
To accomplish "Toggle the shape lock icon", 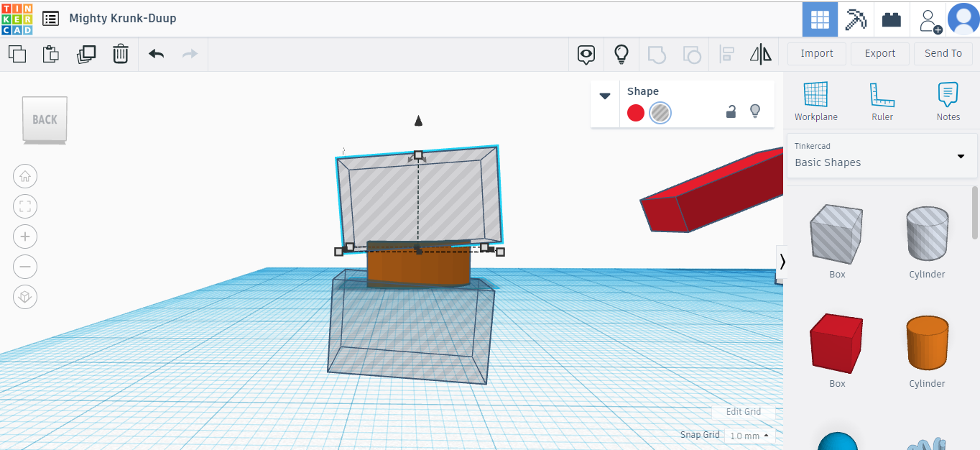I will pyautogui.click(x=731, y=111).
